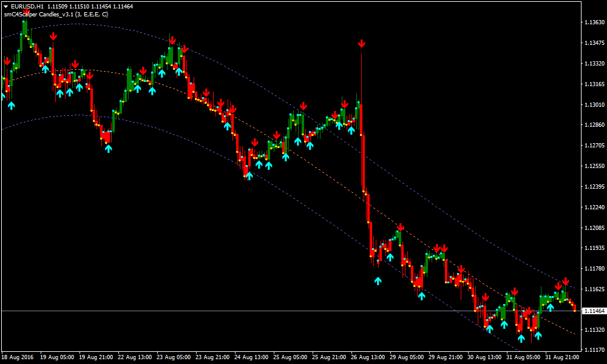Click the cyan up arrow below the 26 Aug crash low
The height and width of the screenshot is (364, 607).
(378, 280)
